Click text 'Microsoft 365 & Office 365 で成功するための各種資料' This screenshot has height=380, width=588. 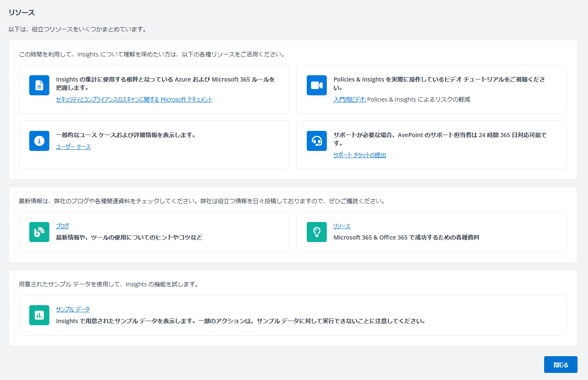[406, 237]
